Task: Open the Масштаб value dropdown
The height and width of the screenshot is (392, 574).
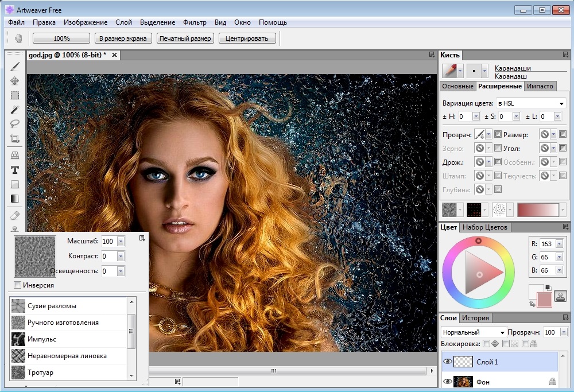Action: [121, 242]
